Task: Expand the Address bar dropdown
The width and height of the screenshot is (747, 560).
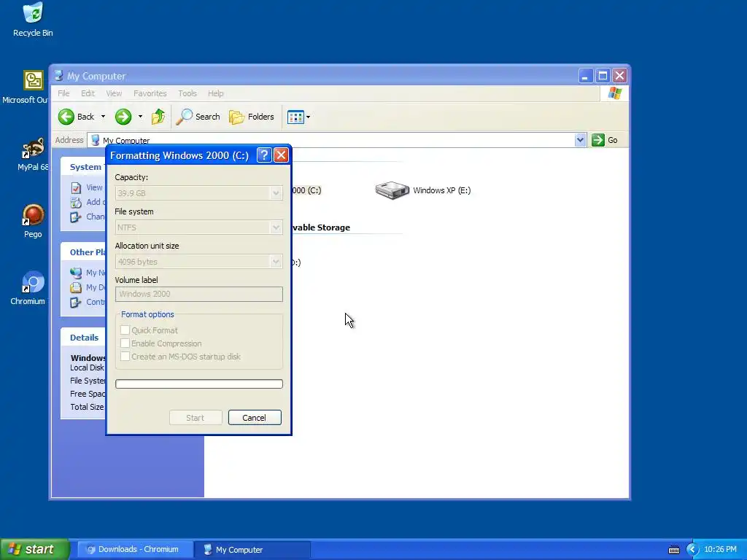Action: click(580, 140)
